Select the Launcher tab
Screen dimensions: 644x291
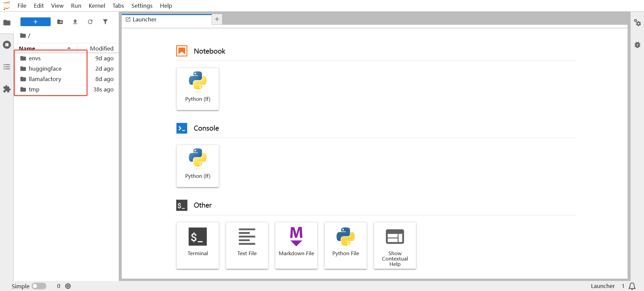pos(144,19)
